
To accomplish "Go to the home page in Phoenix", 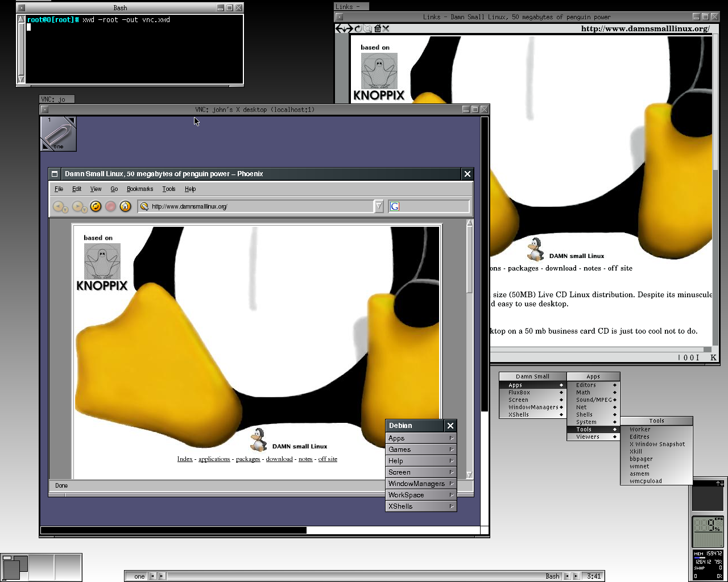I will point(126,206).
